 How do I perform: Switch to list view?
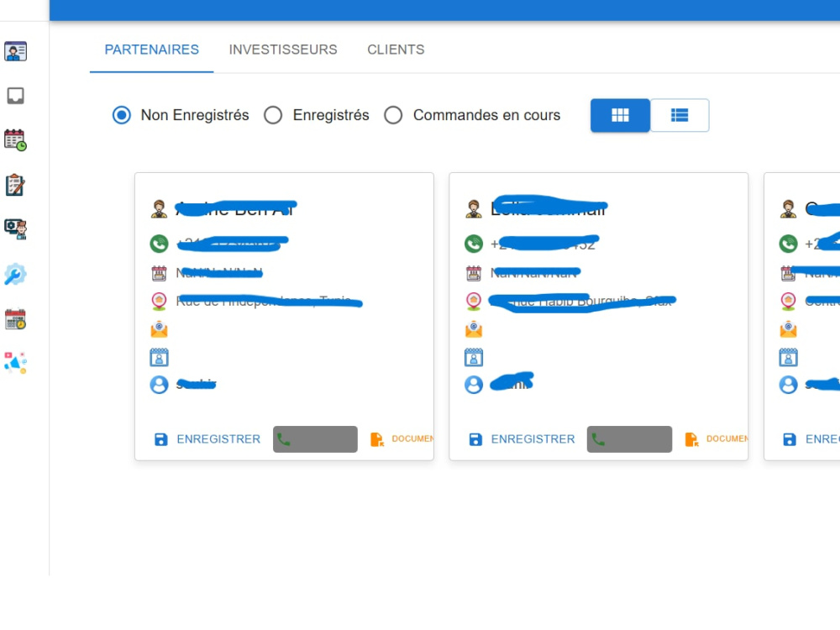coord(680,115)
